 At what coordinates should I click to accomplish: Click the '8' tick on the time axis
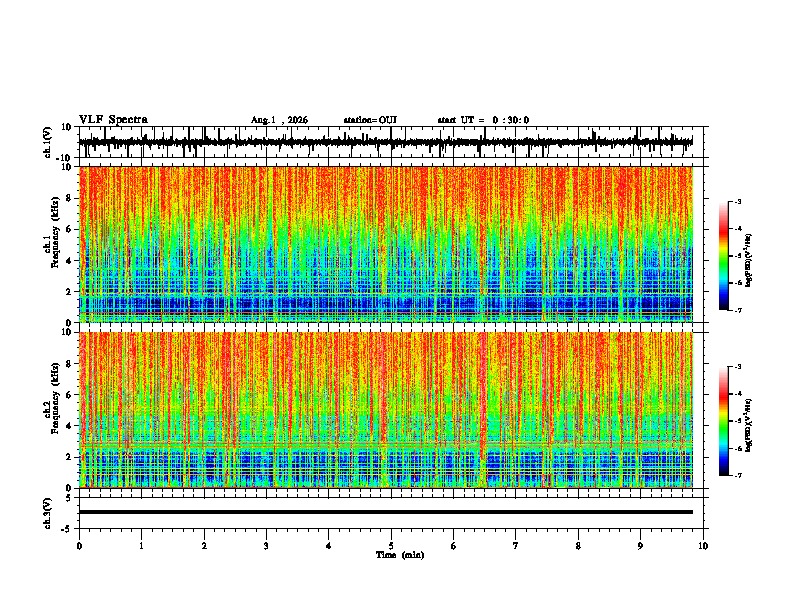[x=578, y=546]
